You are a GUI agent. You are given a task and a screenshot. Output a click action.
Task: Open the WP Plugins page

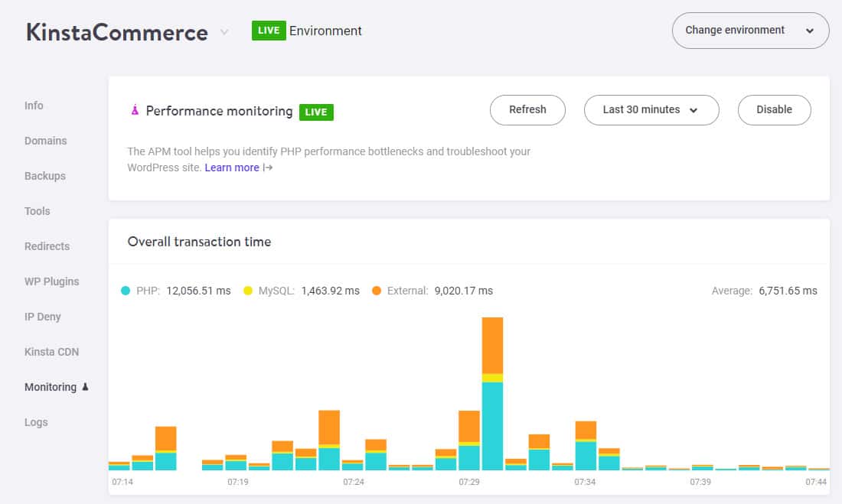click(51, 281)
